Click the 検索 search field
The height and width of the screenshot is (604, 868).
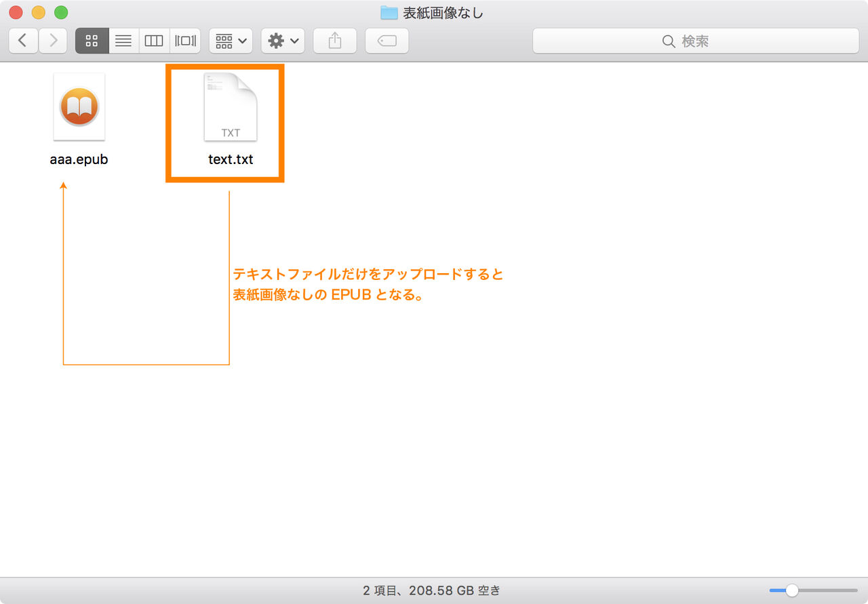click(x=696, y=41)
